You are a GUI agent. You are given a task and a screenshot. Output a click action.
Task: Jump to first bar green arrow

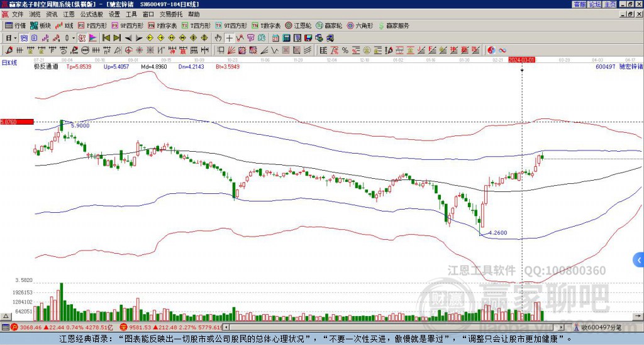(x=106, y=38)
